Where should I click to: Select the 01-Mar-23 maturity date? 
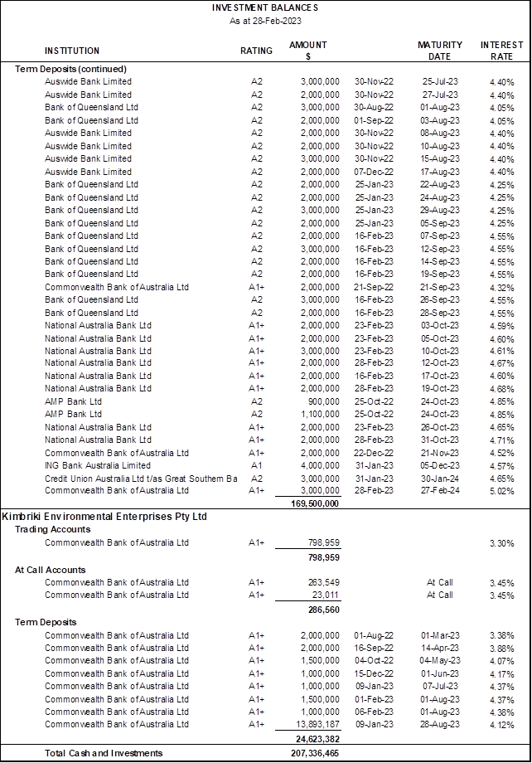440,635
